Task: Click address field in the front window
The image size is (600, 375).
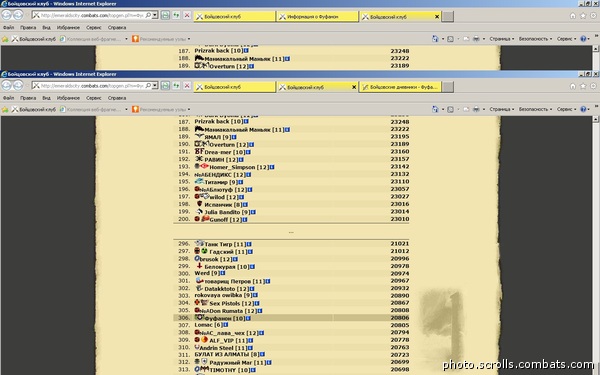Action: [92, 86]
